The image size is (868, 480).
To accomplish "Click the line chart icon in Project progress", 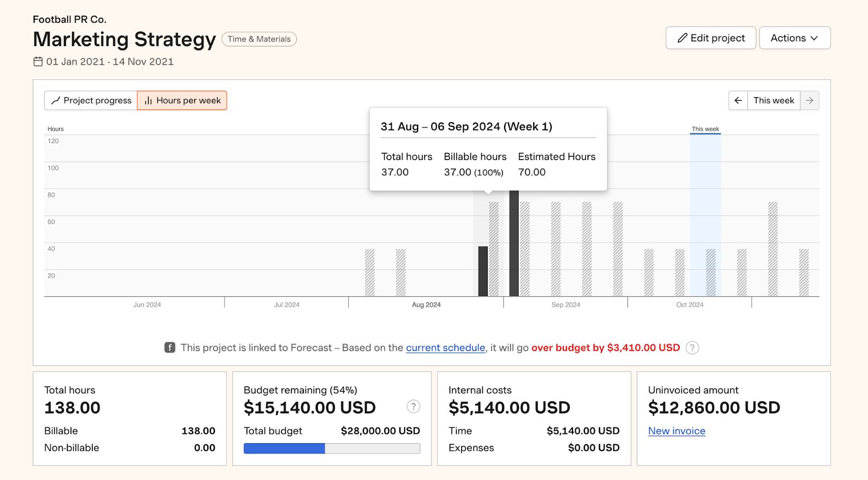I will (55, 100).
